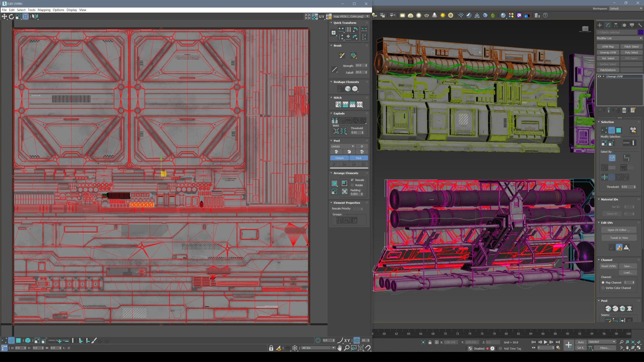Click the Relax brush icon in Brush panel
Image resolution: width=644 pixels, height=362 pixels.
click(353, 55)
